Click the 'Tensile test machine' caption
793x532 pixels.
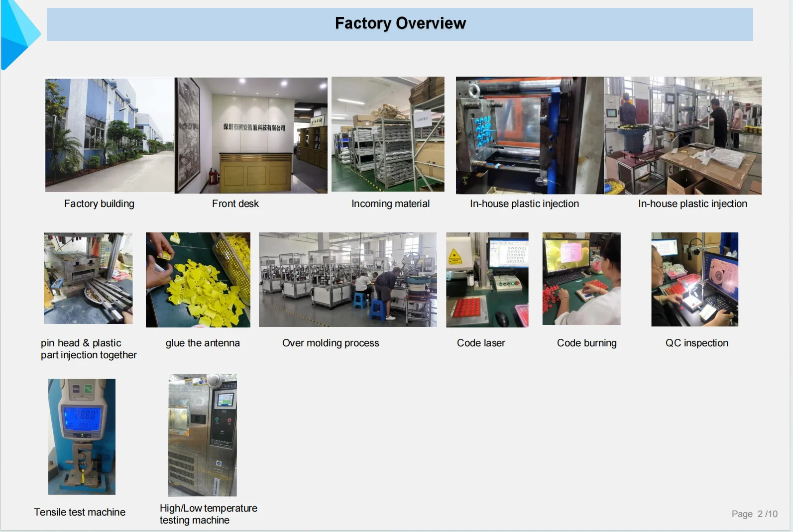click(80, 512)
